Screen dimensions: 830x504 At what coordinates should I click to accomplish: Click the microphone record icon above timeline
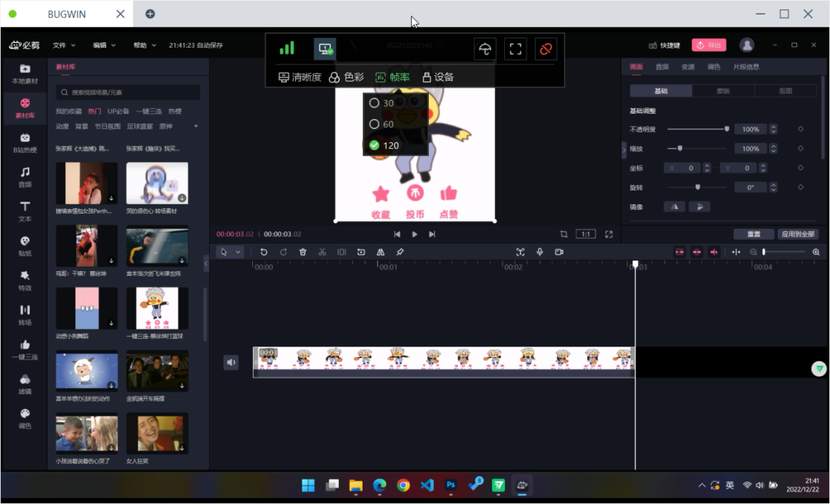(x=539, y=252)
